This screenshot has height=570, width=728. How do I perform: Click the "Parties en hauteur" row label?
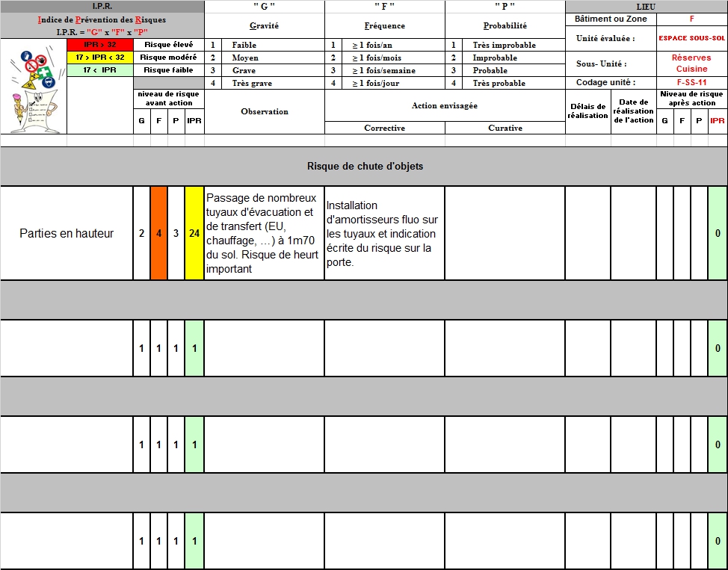click(x=67, y=234)
